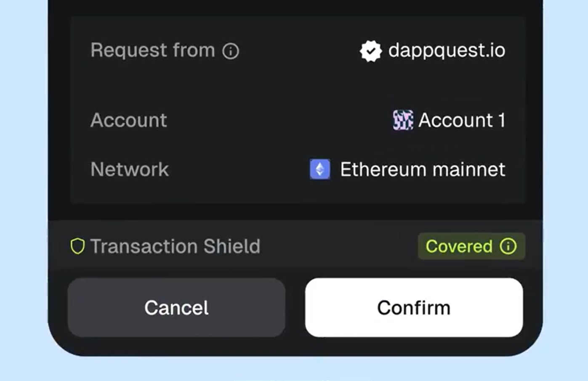Click the dappquest.io site name
Viewport: 588px width, 381px height.
pyautogui.click(x=447, y=50)
